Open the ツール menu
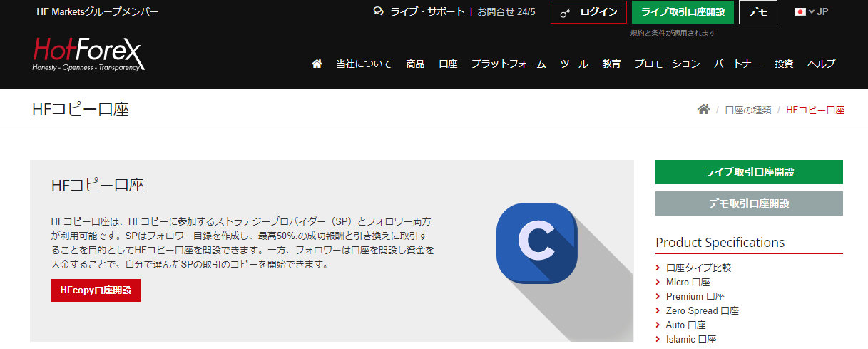This screenshot has width=868, height=349. (x=574, y=64)
